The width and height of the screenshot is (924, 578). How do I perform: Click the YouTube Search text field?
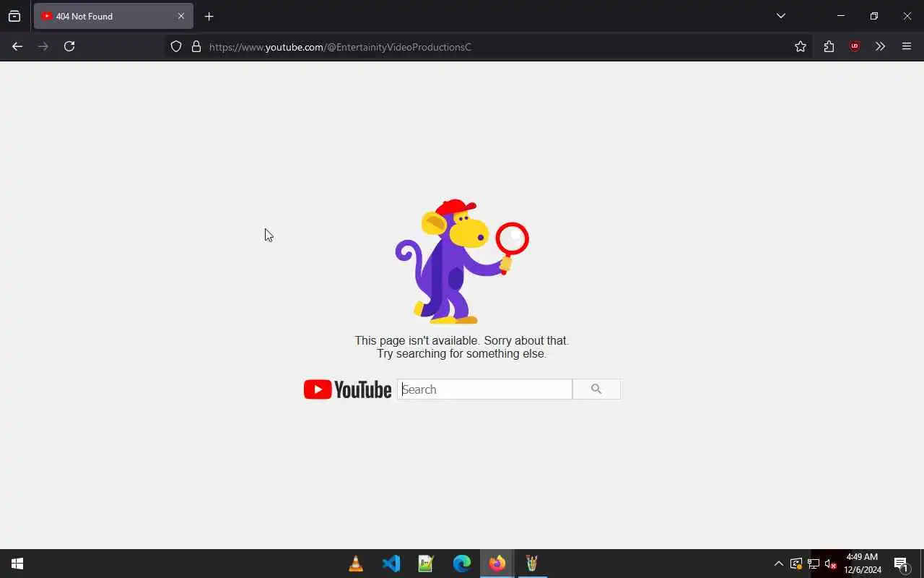[484, 389]
